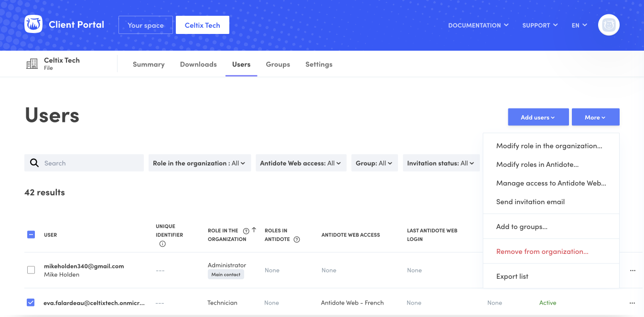The image size is (644, 317).
Task: Expand the Support dropdown
Action: (x=540, y=25)
